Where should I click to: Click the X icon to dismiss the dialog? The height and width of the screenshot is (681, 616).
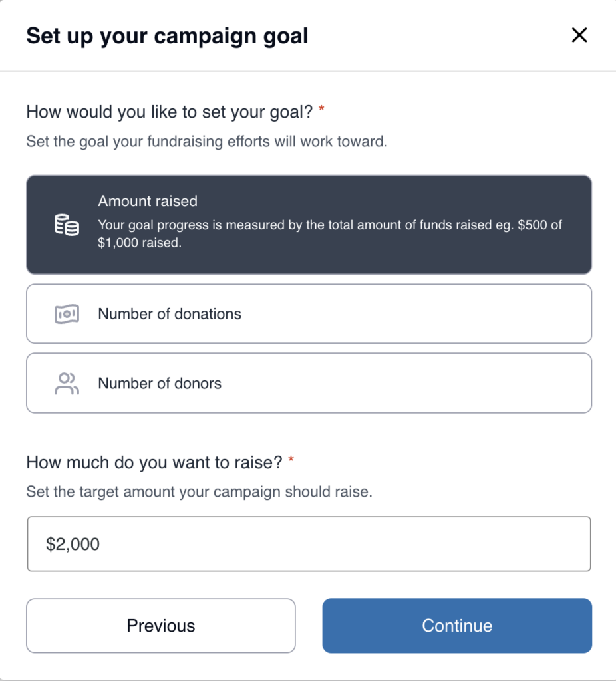[x=579, y=35]
